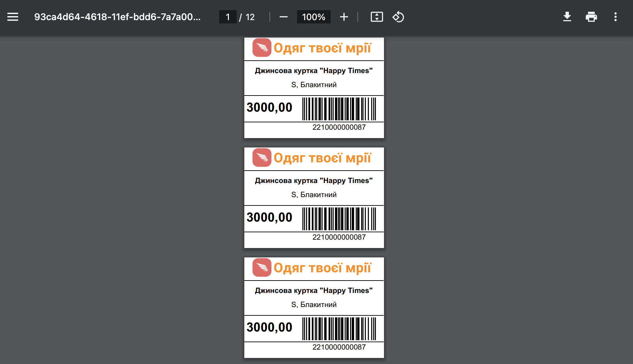Click the first label's barcode image
The image size is (633, 364).
pos(339,109)
